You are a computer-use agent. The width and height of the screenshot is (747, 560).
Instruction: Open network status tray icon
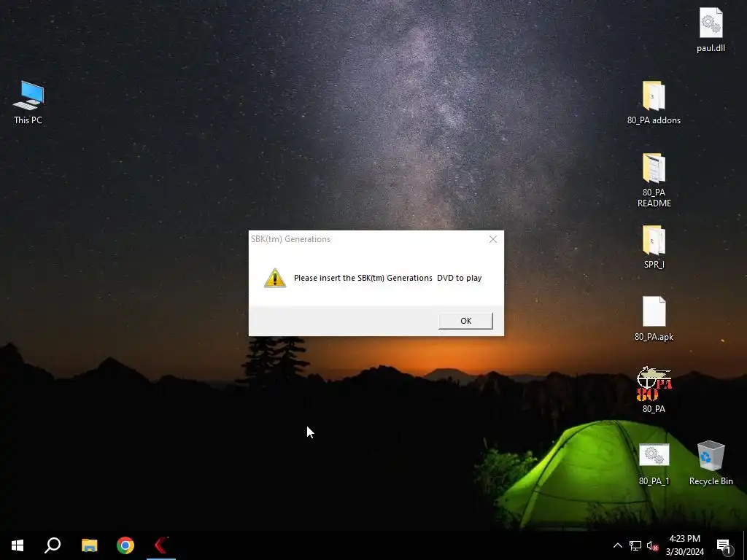pyautogui.click(x=635, y=545)
